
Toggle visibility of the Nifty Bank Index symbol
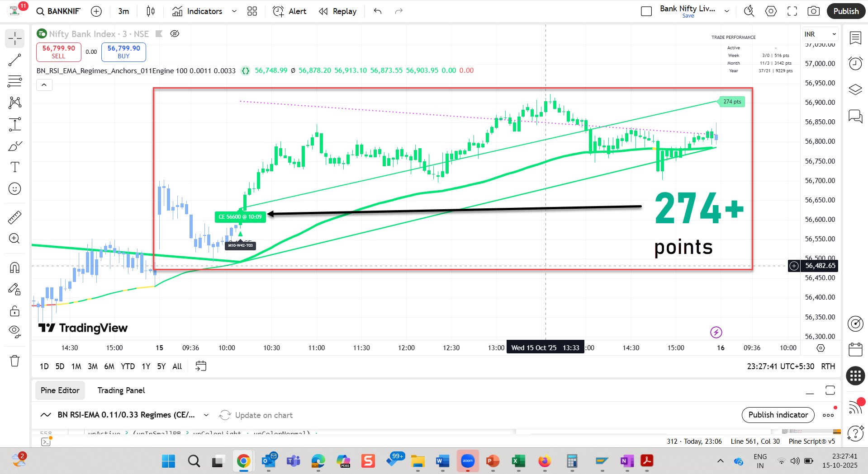tap(175, 34)
